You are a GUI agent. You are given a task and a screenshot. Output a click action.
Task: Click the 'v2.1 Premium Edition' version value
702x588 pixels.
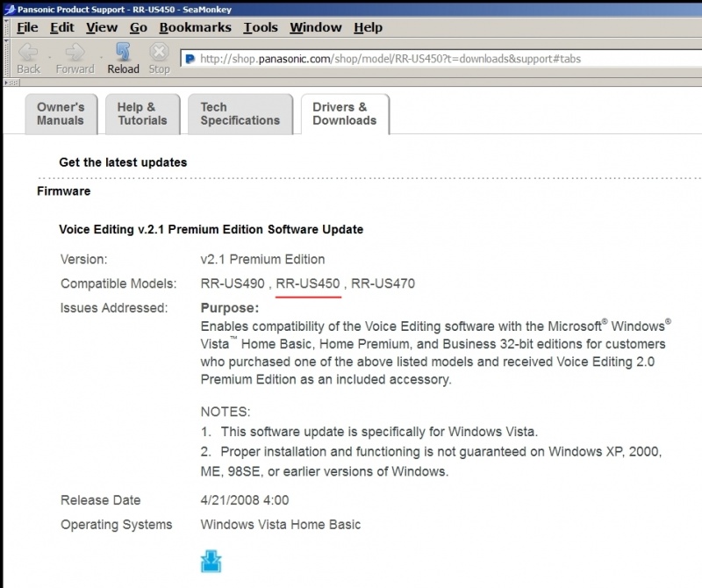(x=262, y=259)
